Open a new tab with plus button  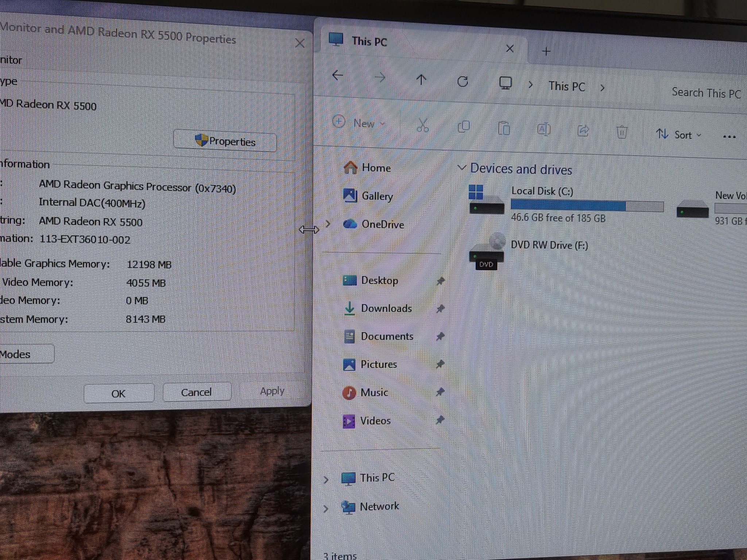546,51
